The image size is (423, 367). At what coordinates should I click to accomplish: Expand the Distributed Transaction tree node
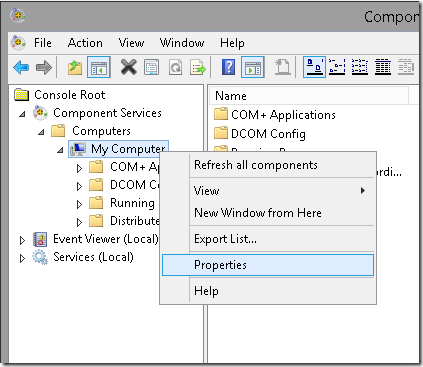coord(79,222)
